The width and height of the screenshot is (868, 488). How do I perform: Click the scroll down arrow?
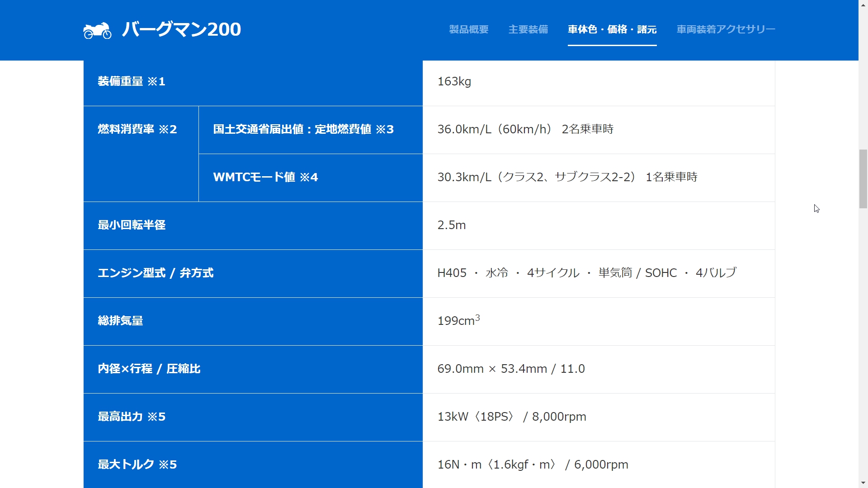(x=863, y=483)
